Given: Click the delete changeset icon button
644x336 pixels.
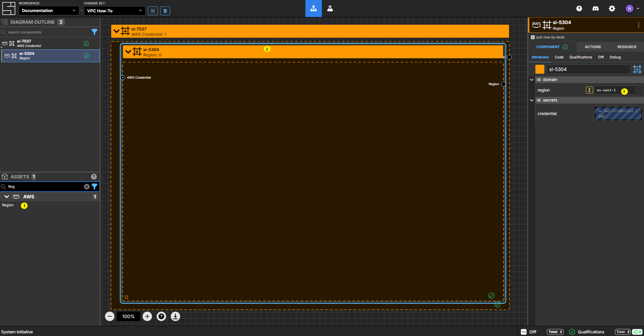Looking at the screenshot, I should pyautogui.click(x=165, y=11).
